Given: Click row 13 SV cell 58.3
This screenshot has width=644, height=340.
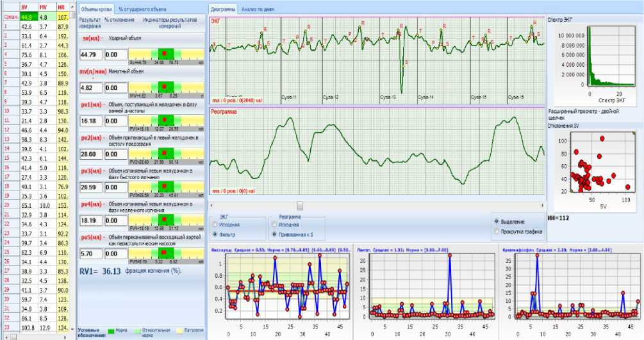Looking at the screenshot, I should point(28,139).
